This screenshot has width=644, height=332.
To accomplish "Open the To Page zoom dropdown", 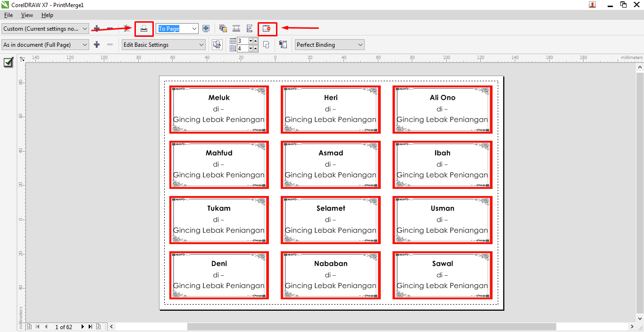I will tap(195, 28).
